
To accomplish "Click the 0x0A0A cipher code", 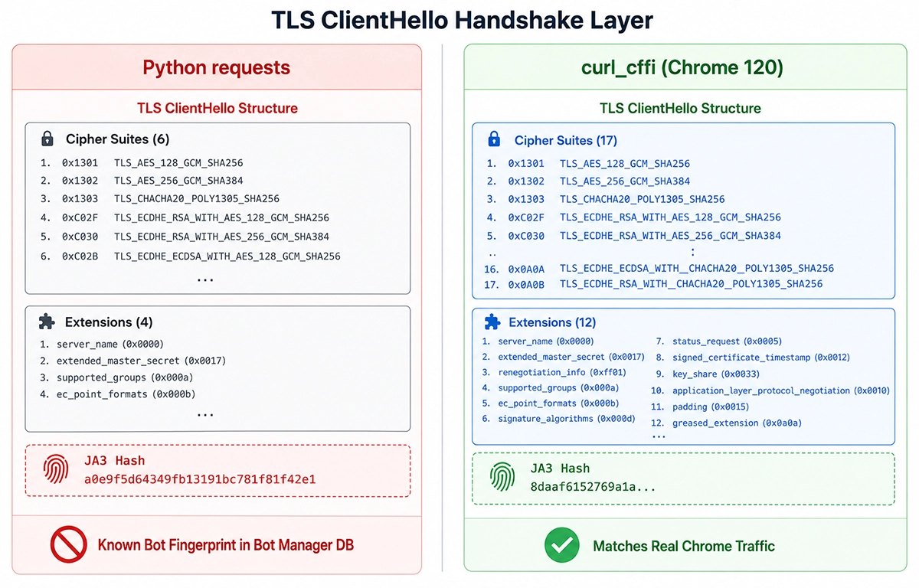I will pos(526,269).
